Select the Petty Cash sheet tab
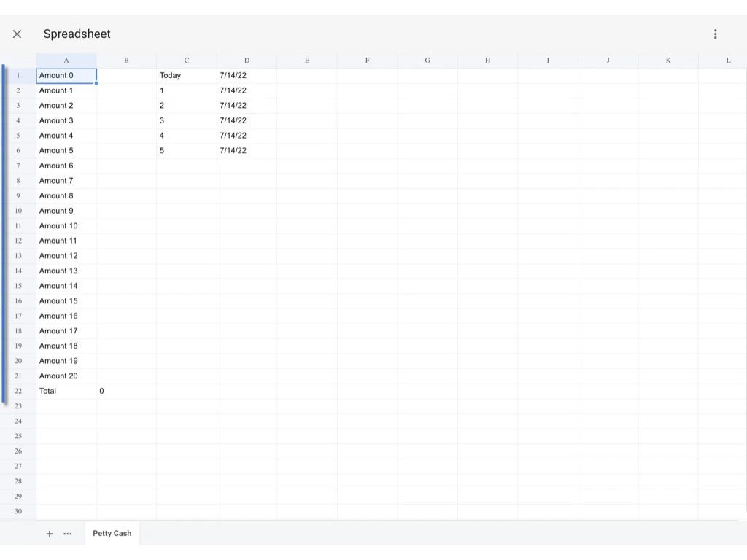 pyautogui.click(x=112, y=534)
